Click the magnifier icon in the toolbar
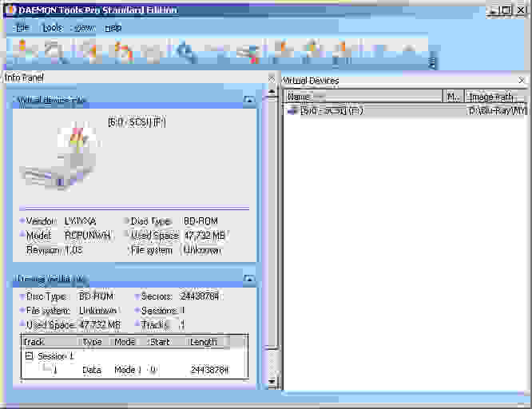Image resolution: width=532 pixels, height=409 pixels. [x=54, y=52]
